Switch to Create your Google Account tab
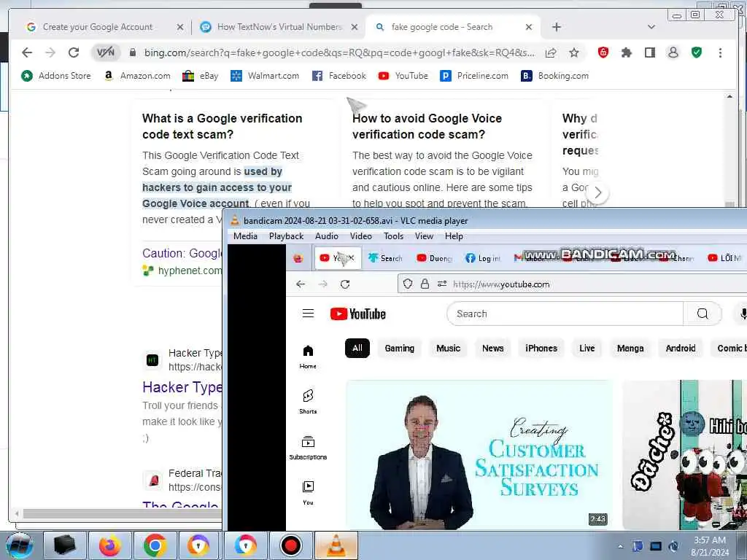747x560 pixels. 98,27
